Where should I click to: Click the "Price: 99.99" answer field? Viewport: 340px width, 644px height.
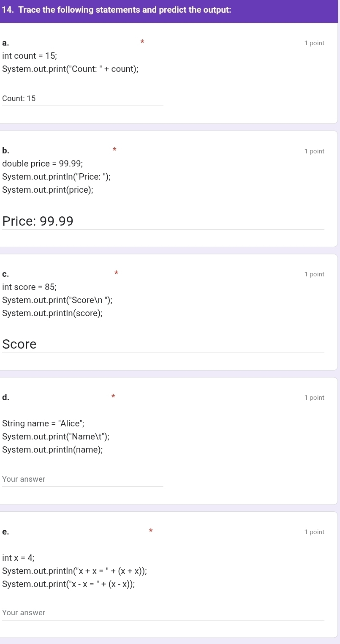(163, 221)
